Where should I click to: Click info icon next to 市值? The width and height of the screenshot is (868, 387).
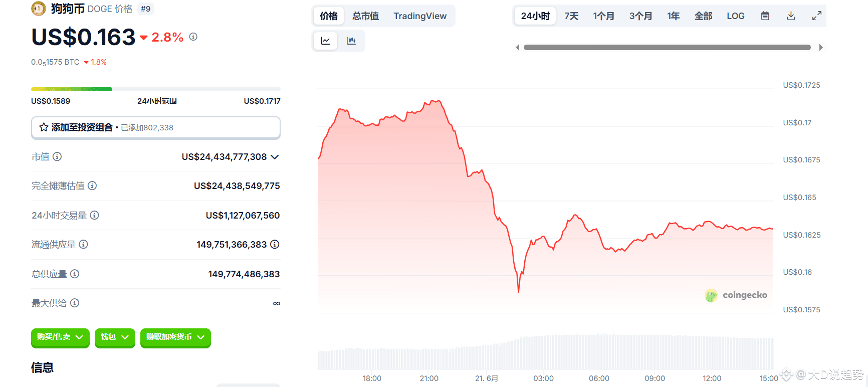tap(57, 157)
